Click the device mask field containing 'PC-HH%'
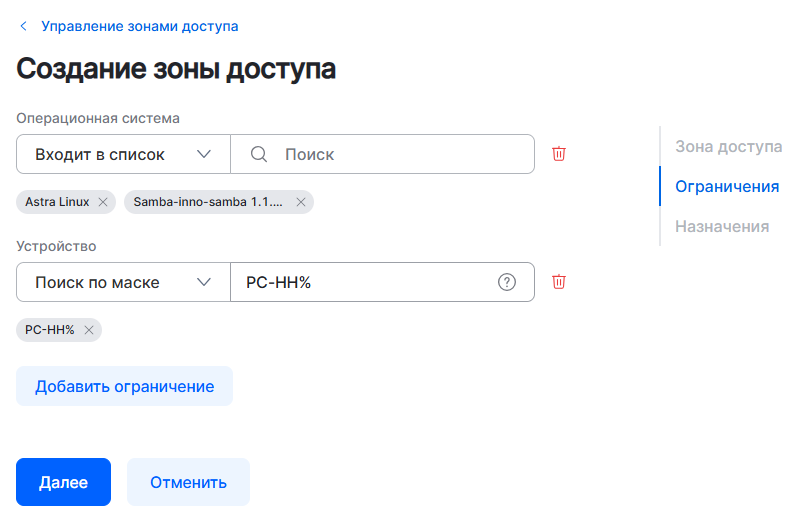 click(x=365, y=282)
